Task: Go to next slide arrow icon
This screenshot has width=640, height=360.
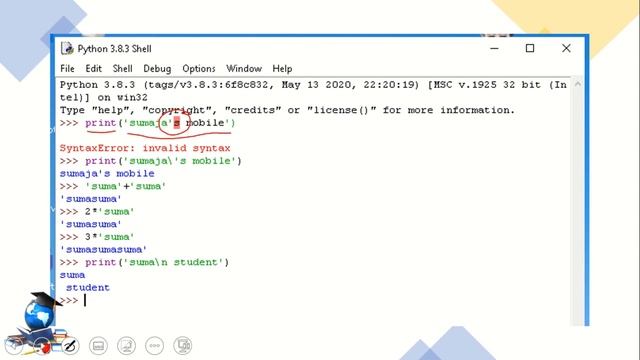Action: (x=42, y=346)
